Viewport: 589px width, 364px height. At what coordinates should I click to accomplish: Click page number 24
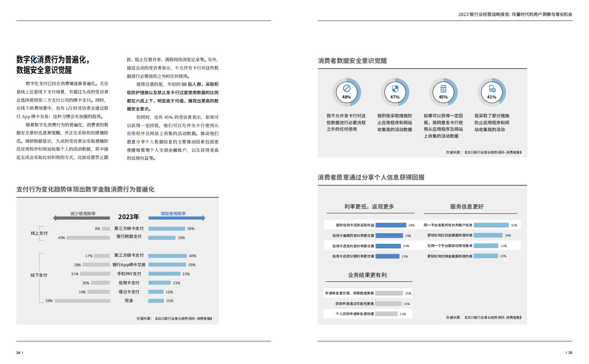tap(18, 353)
